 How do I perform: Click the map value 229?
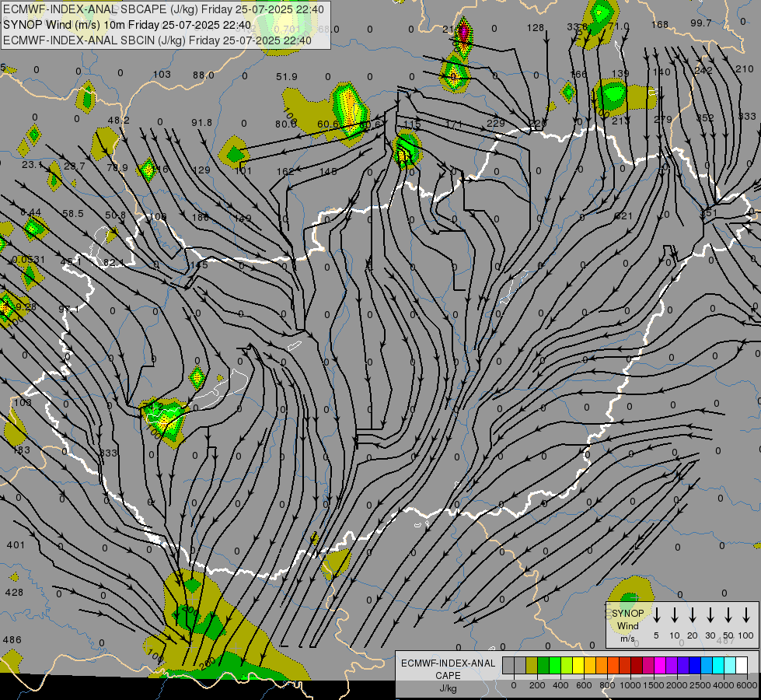coord(495,124)
